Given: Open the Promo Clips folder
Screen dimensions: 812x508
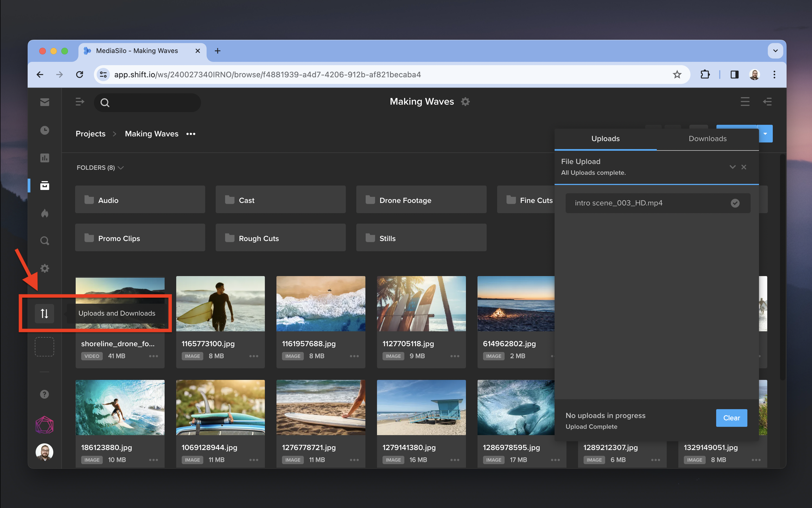Looking at the screenshot, I should [140, 237].
